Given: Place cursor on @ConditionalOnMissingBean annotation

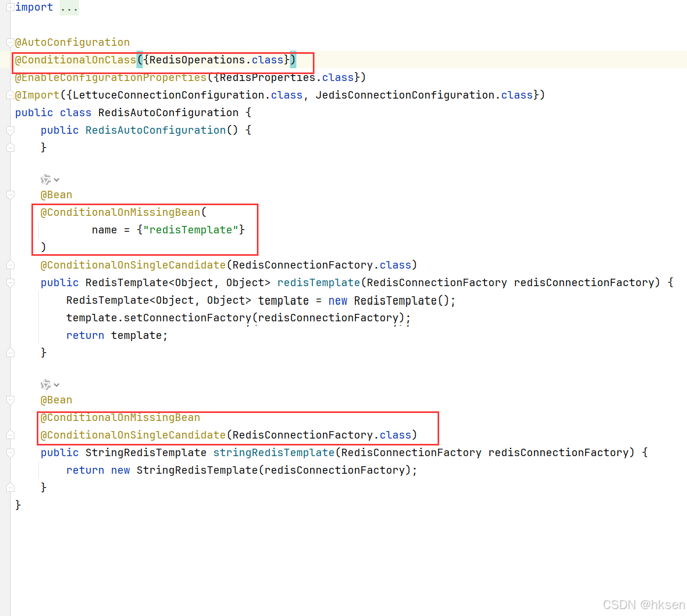Looking at the screenshot, I should (120, 212).
